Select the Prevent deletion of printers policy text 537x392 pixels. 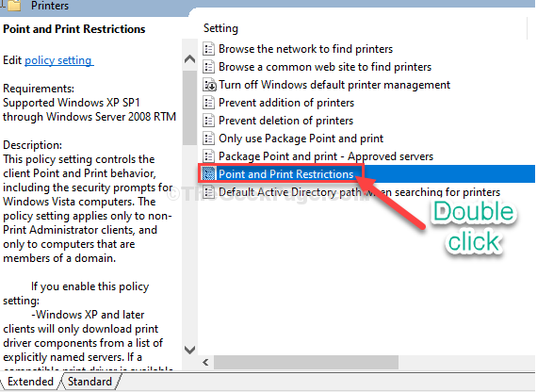(x=286, y=121)
